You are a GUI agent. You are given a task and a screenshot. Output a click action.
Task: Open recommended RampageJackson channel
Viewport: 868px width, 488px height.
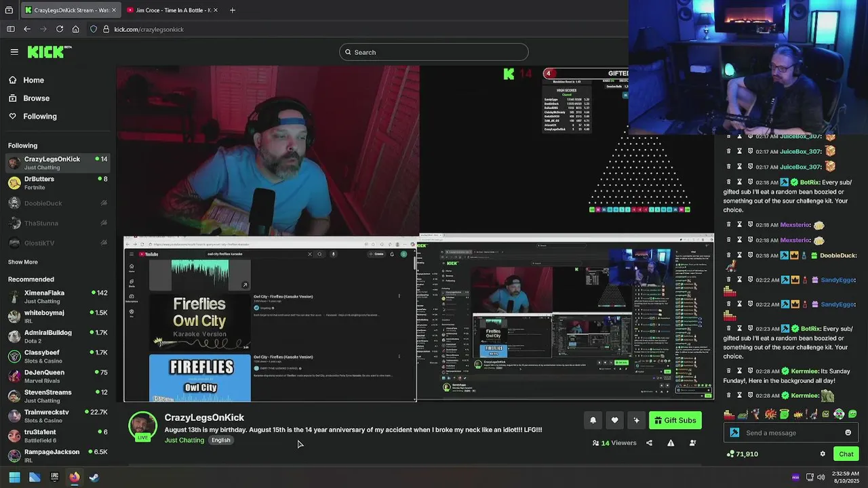tap(58, 455)
